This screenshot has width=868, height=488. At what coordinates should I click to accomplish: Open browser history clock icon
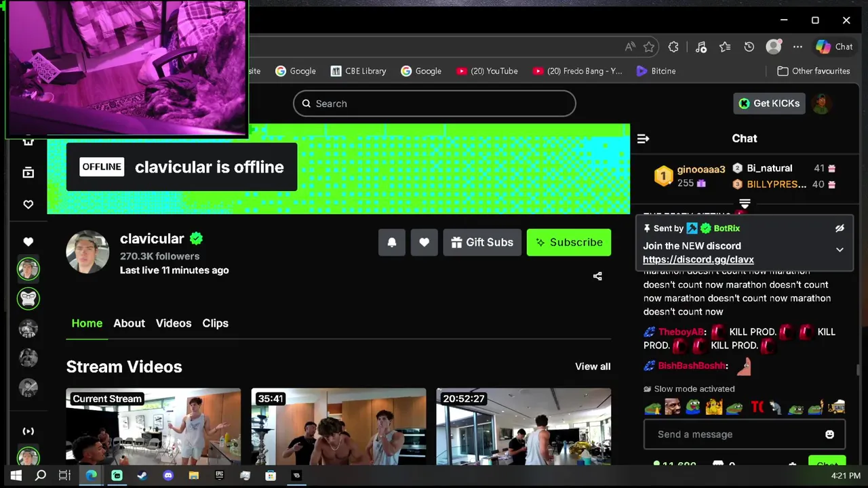749,47
